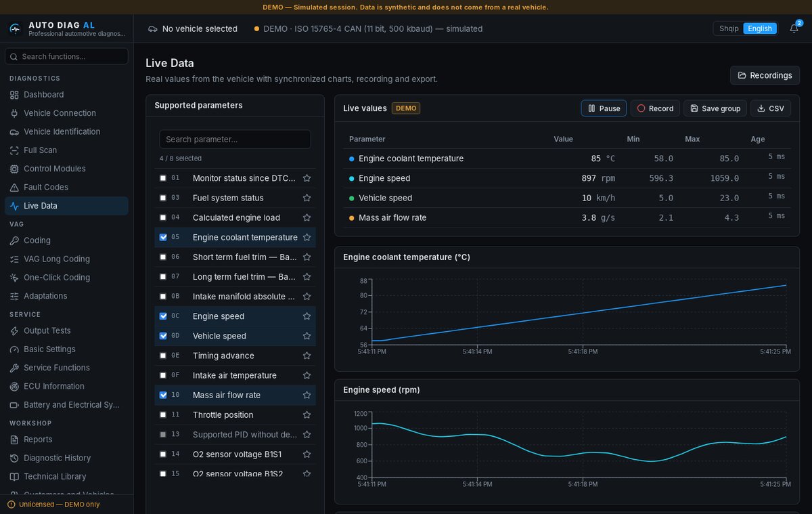Screen dimensions: 812x514
Task: Pause live values stream
Action: (604, 108)
